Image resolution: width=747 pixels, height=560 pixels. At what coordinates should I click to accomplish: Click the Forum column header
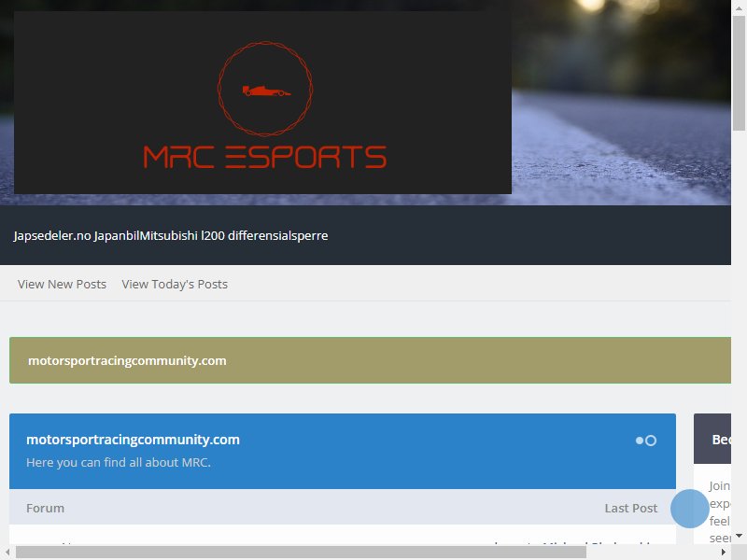(x=45, y=508)
